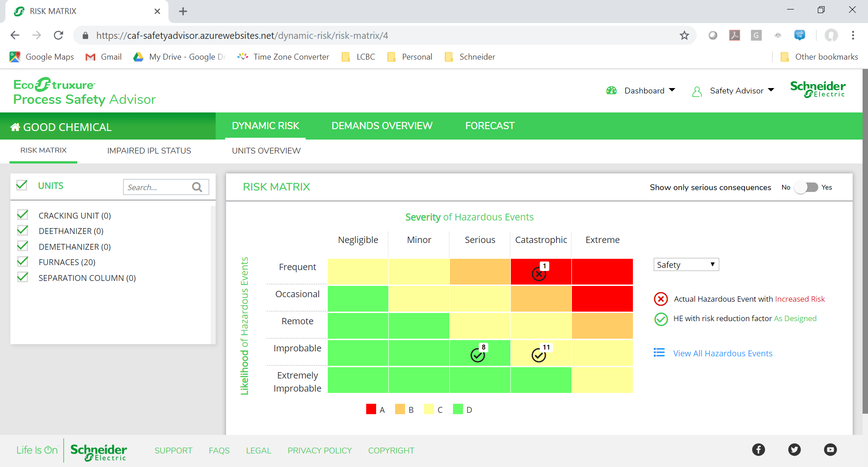Switch to the DEMANDS OVERVIEW tab
Image resolution: width=868 pixels, height=467 pixels.
click(x=382, y=126)
